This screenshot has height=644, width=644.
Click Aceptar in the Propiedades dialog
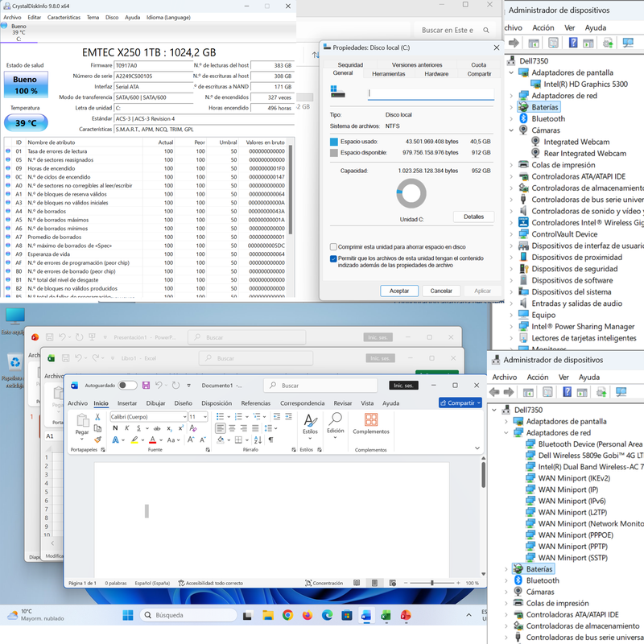click(398, 291)
